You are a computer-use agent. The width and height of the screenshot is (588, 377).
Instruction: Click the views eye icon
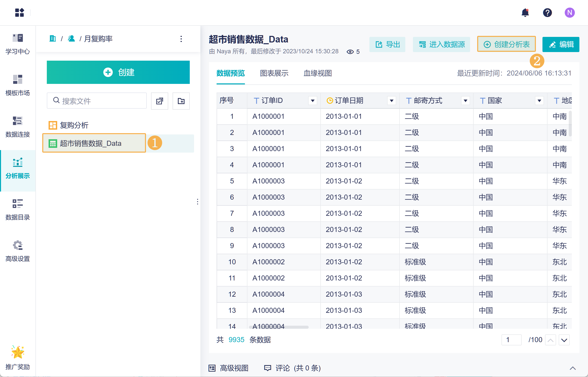tap(350, 52)
